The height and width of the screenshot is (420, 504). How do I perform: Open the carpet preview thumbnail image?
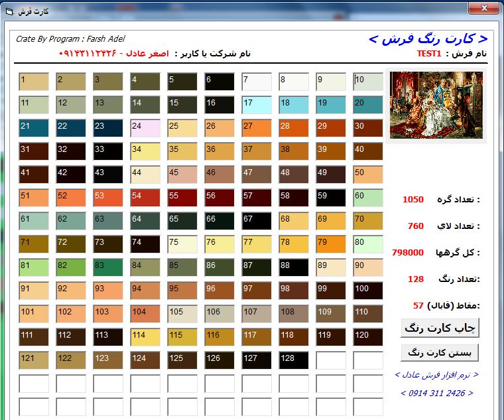pos(436,105)
